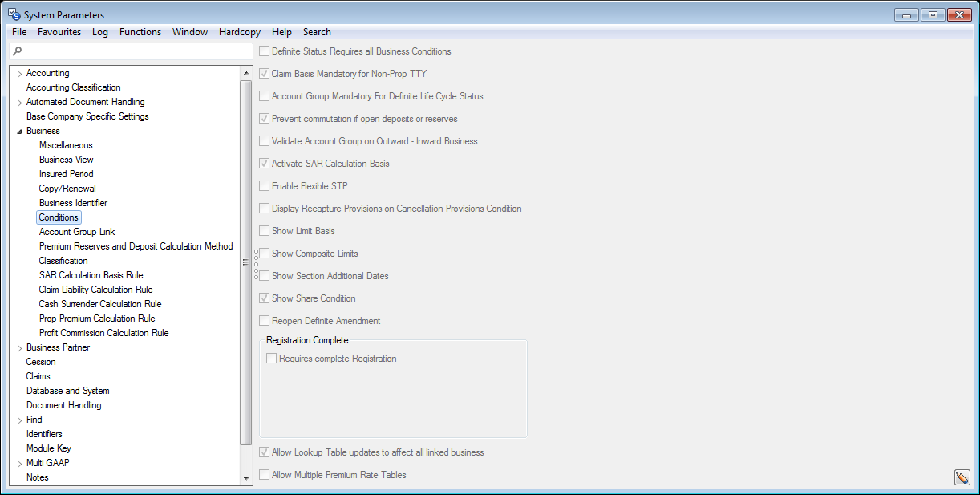Collapse the Business tree node
This screenshot has width=980, height=495.
pos(19,132)
